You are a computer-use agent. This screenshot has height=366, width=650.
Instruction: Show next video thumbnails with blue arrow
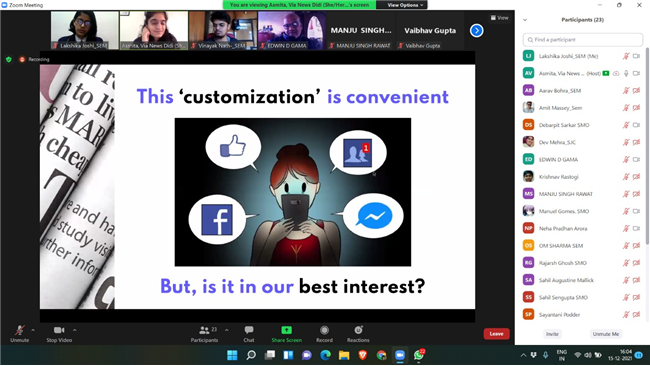coord(477,30)
